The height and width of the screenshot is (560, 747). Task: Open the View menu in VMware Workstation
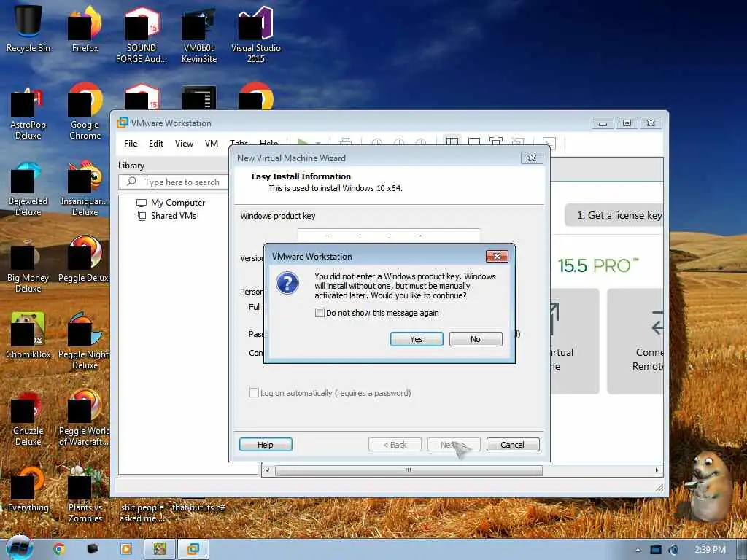(x=184, y=144)
